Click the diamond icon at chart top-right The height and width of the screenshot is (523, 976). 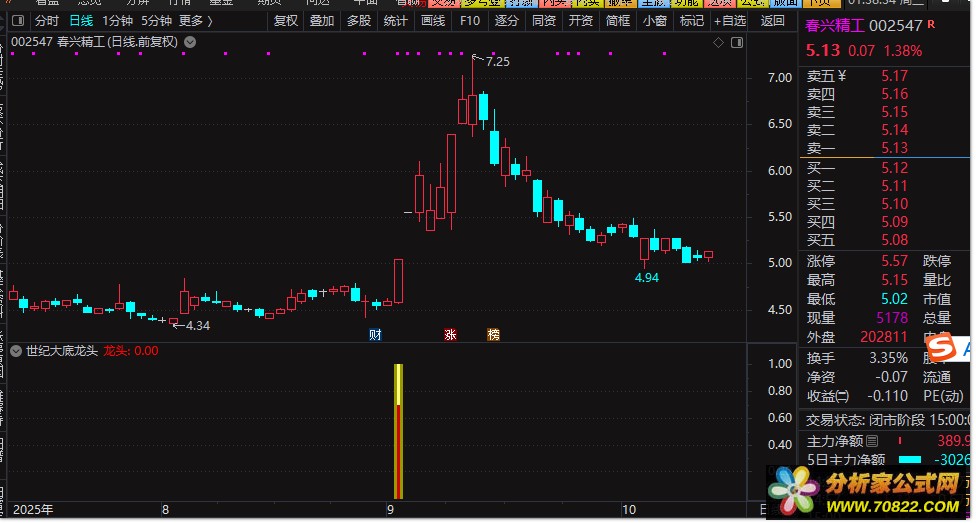[717, 42]
